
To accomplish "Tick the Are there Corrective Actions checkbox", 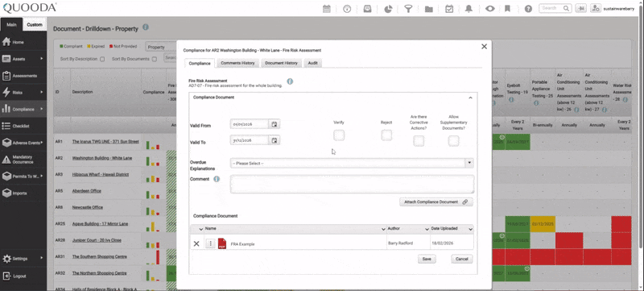I will tap(419, 141).
